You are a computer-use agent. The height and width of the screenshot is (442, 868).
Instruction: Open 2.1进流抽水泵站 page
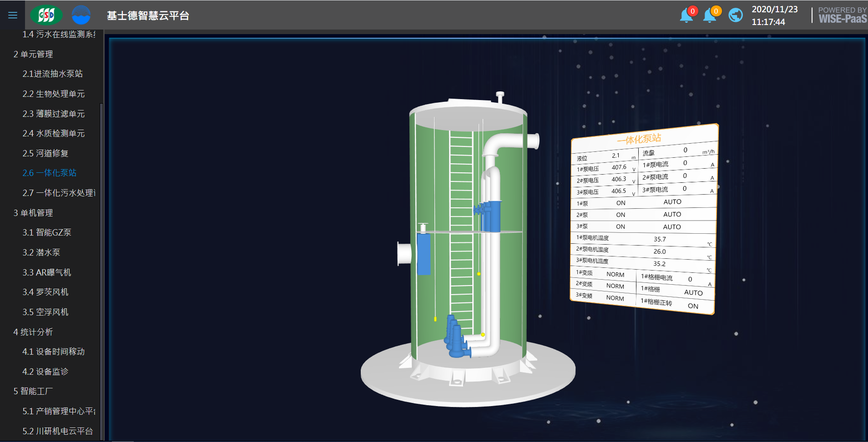pos(53,74)
